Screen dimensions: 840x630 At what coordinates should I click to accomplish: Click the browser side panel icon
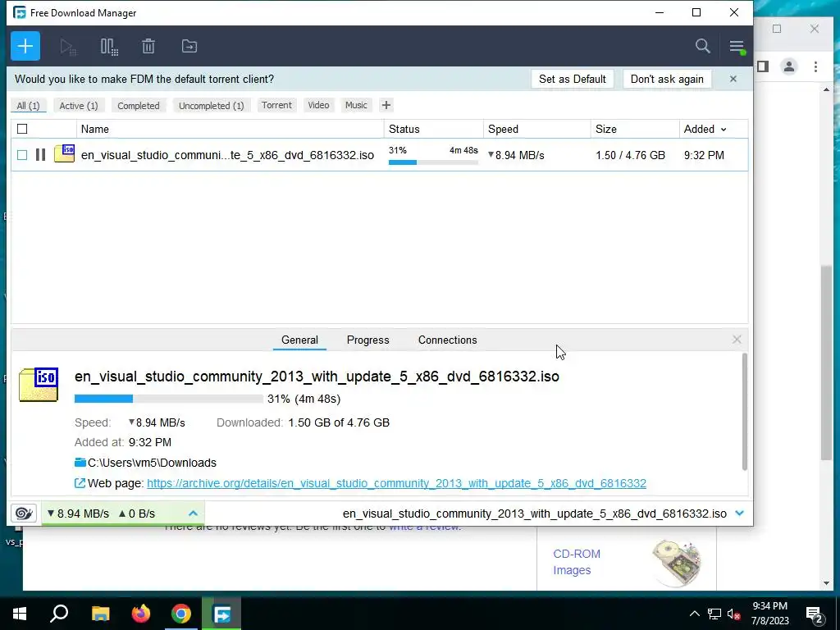tap(763, 66)
